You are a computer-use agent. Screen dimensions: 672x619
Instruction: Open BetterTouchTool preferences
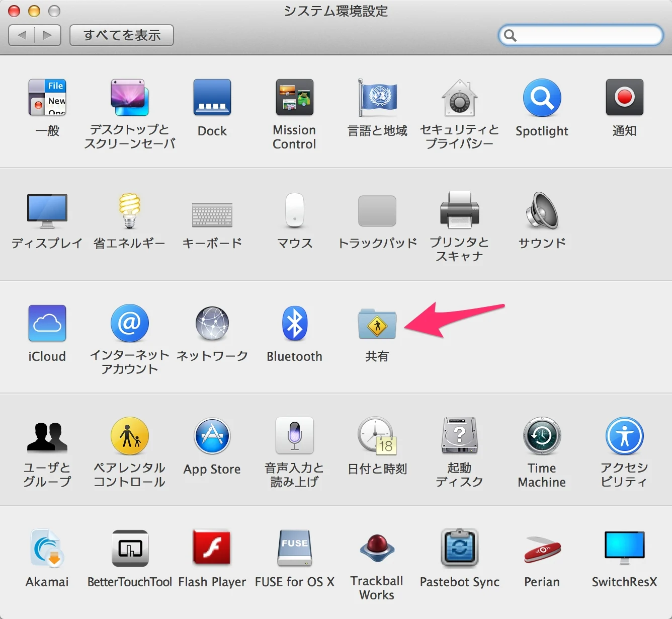[x=130, y=549]
